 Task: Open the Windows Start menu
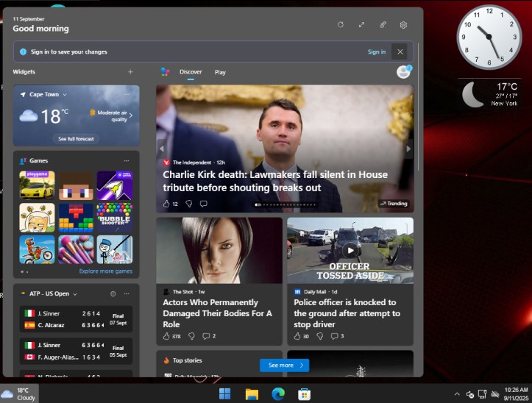tap(224, 394)
